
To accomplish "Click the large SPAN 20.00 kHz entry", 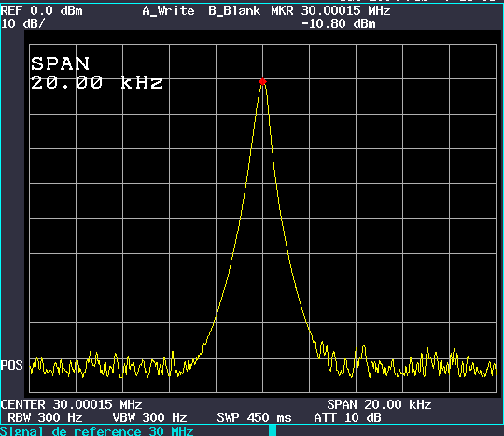I will [97, 73].
